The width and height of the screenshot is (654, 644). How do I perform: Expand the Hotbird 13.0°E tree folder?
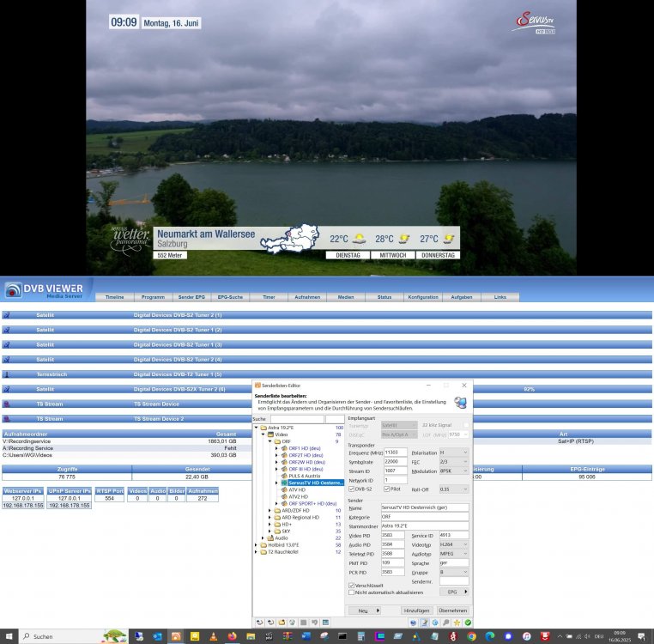pyautogui.click(x=257, y=544)
